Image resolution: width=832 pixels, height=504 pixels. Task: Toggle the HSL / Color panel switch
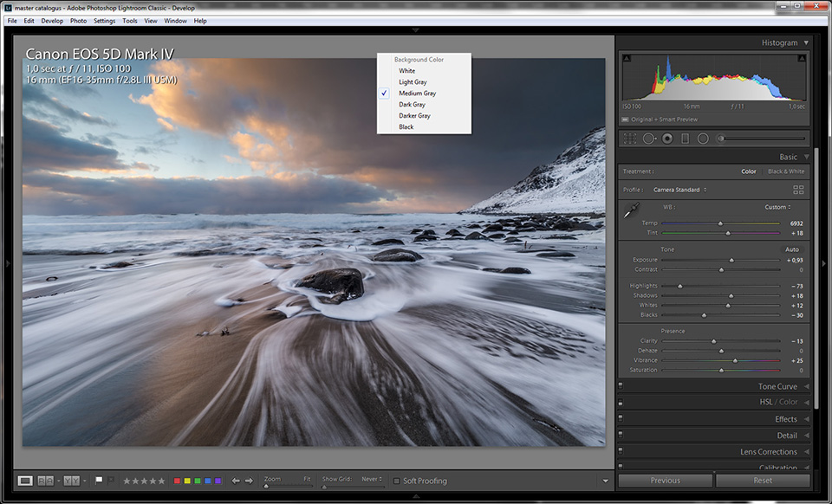click(x=621, y=402)
